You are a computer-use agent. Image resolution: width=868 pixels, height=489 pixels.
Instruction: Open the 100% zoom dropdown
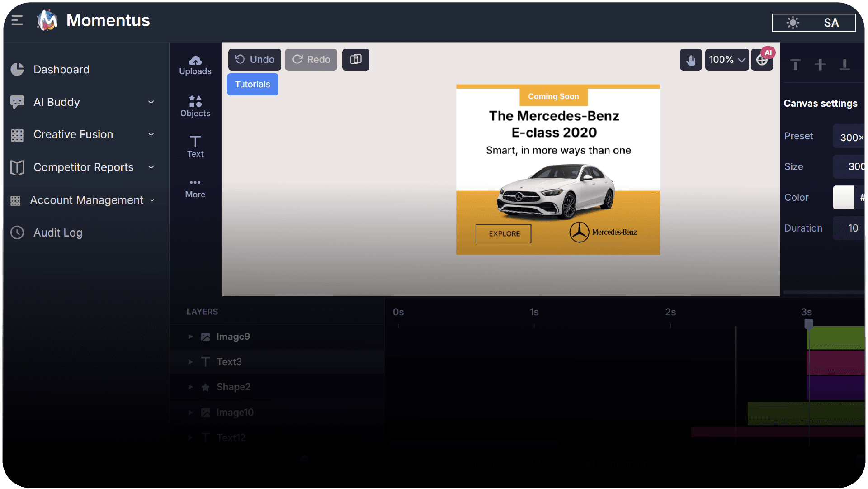(x=726, y=60)
